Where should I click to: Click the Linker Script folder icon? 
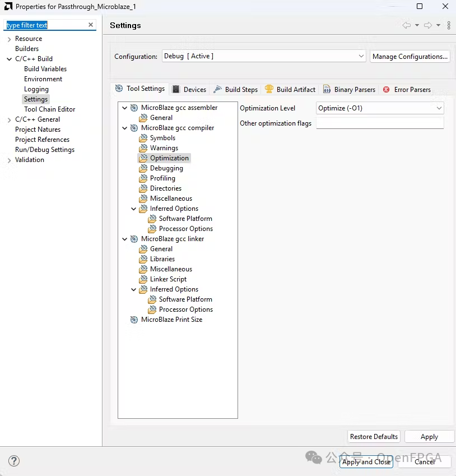tap(143, 279)
